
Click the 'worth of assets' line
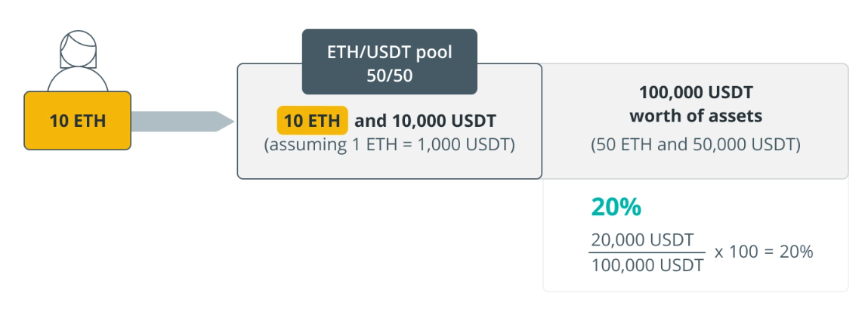pos(696,116)
